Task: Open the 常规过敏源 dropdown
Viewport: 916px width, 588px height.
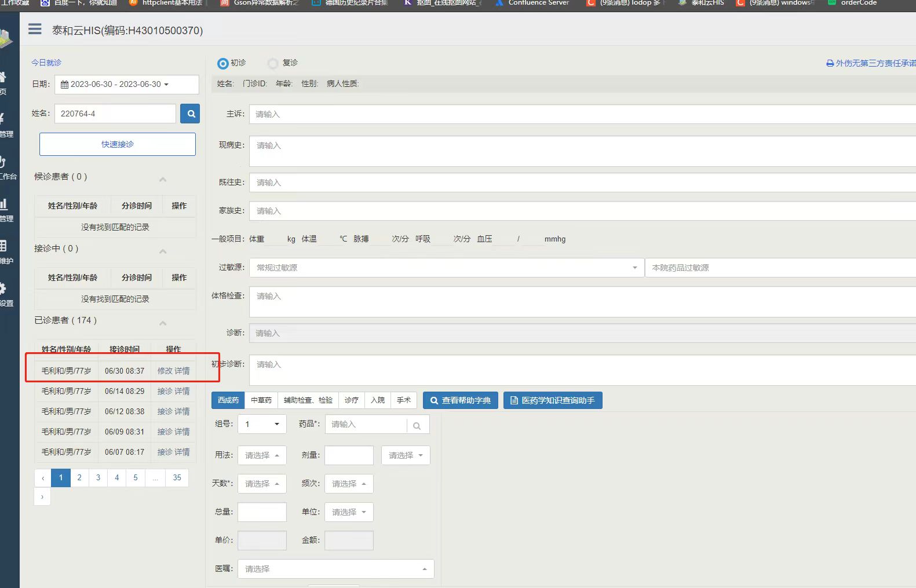Action: click(447, 268)
